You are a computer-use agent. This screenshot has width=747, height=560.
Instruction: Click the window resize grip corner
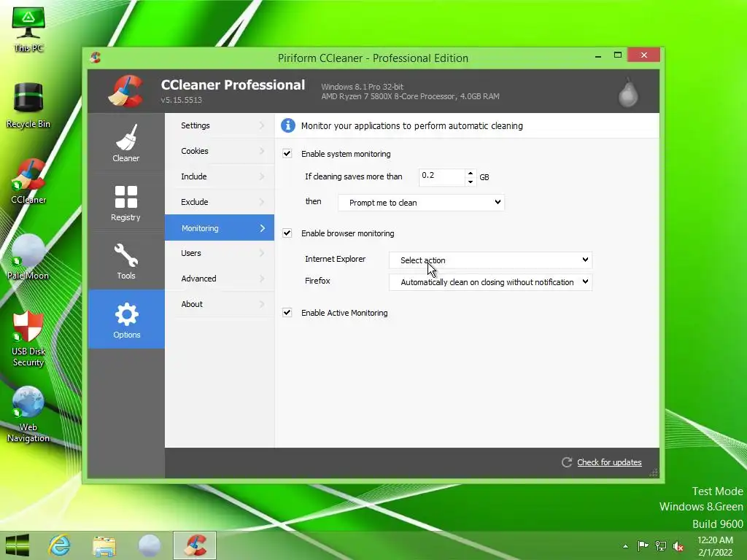point(654,472)
